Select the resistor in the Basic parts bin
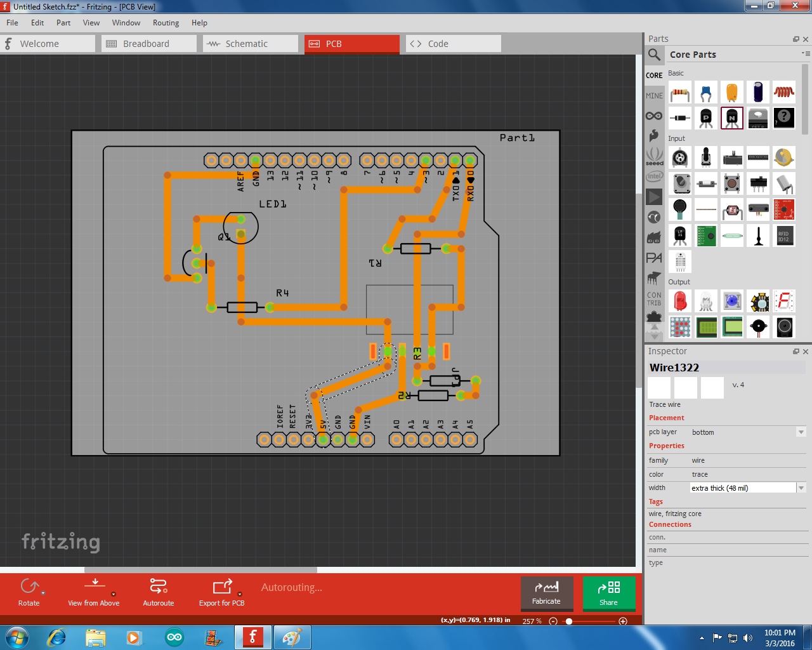This screenshot has width=812, height=650. tap(679, 92)
